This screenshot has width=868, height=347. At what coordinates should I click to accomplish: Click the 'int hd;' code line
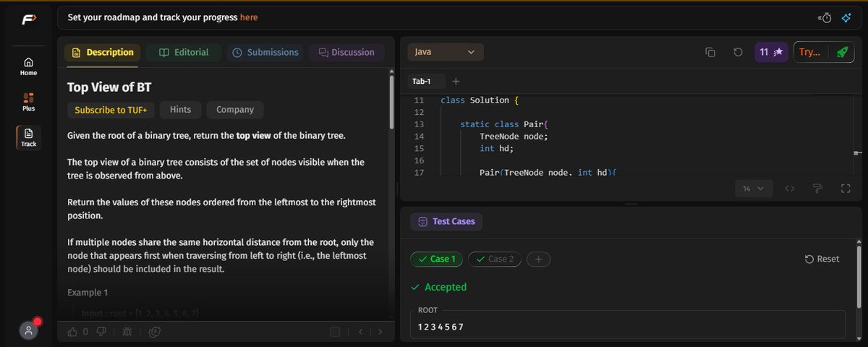click(x=497, y=148)
